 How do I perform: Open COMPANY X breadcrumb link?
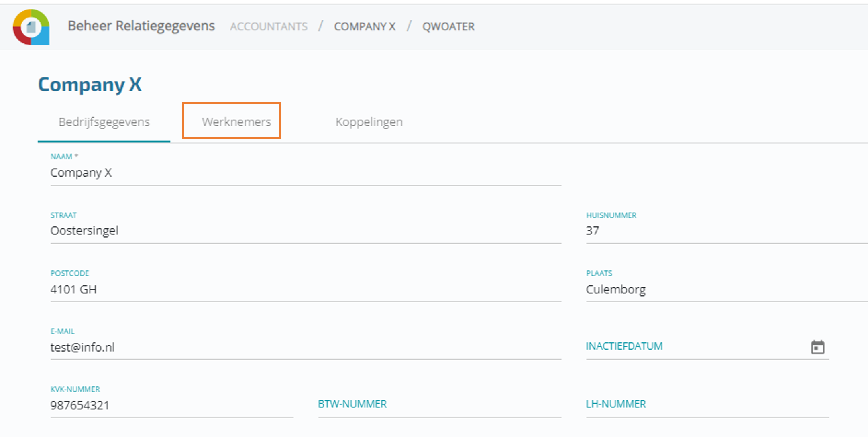[365, 26]
